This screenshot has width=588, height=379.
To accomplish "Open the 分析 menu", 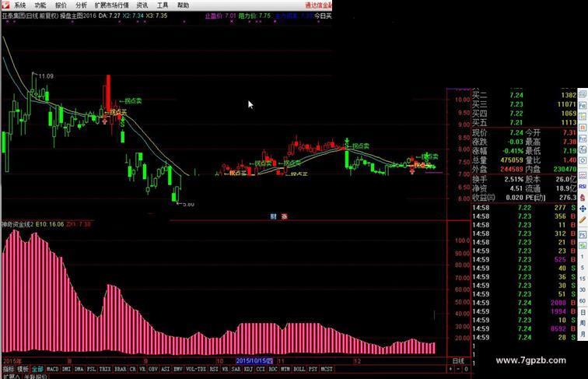I will [81, 5].
